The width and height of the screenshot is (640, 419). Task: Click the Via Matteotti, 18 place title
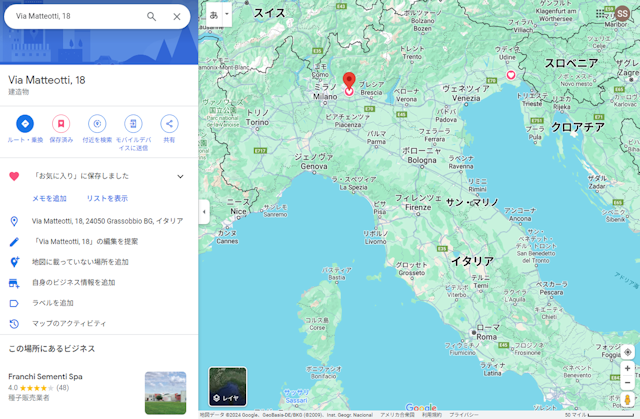(x=47, y=80)
